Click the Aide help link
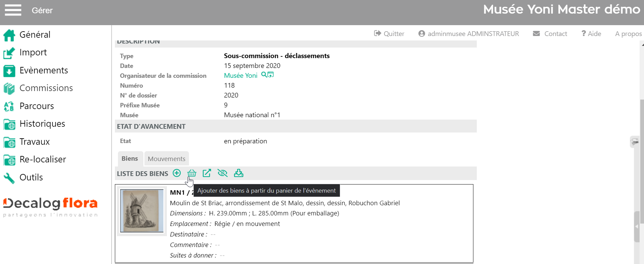This screenshot has width=644, height=264. (x=591, y=34)
